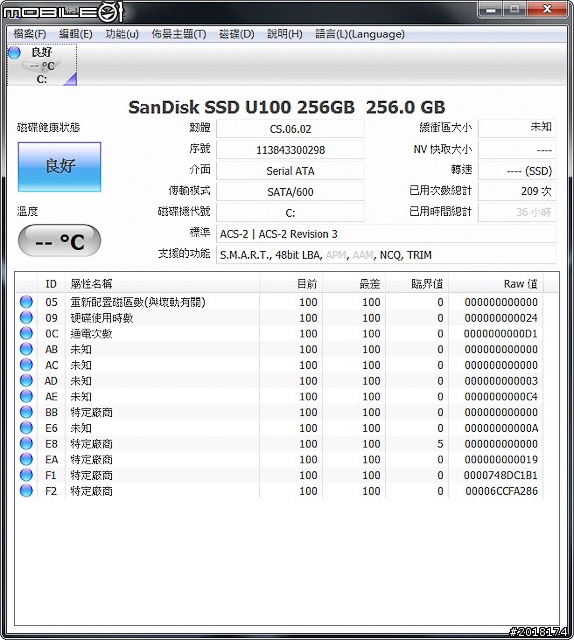The height and width of the screenshot is (640, 574).
Task: Open the 功能(u) menu
Action: pos(122,34)
